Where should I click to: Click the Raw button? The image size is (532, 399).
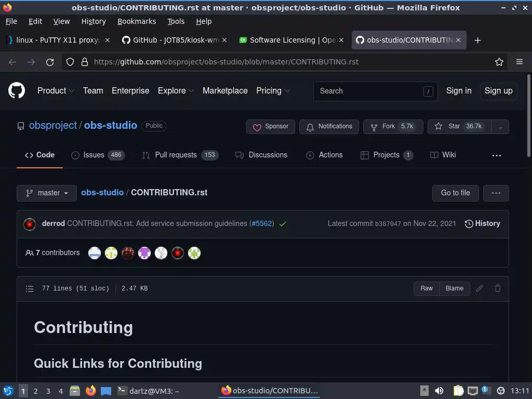(427, 288)
